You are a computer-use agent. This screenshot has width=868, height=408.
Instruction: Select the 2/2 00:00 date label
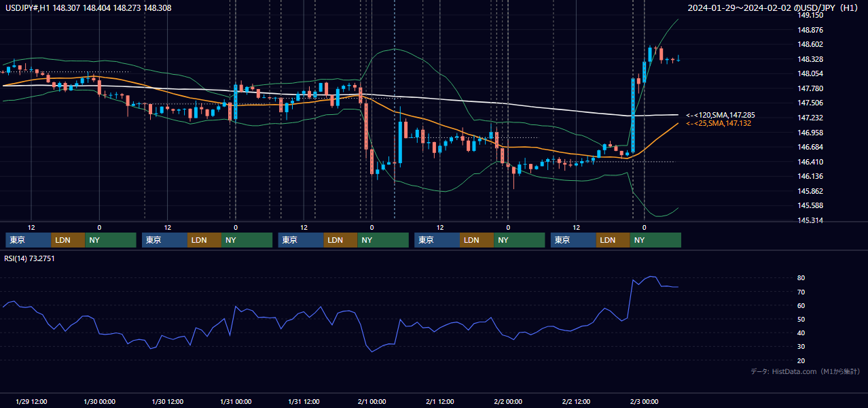pos(508,401)
